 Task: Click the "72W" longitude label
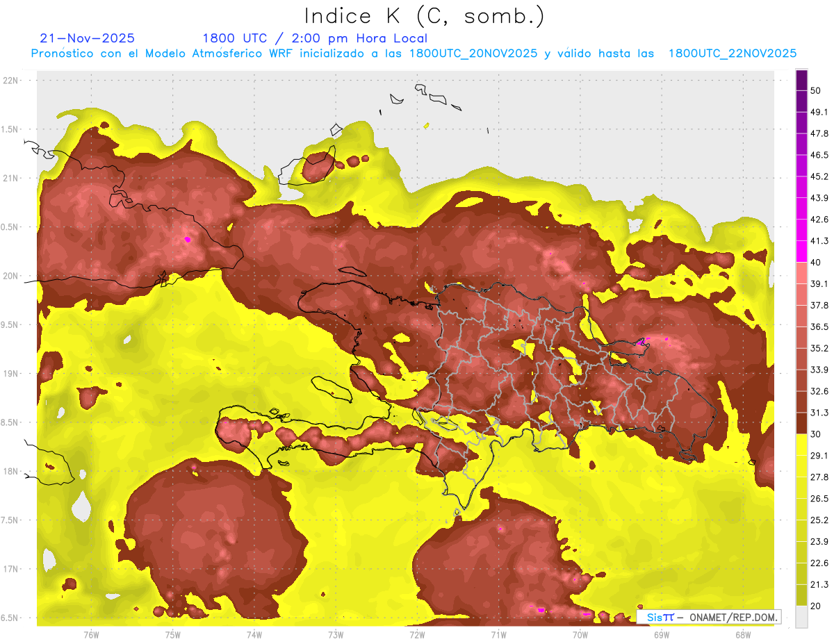click(x=417, y=635)
